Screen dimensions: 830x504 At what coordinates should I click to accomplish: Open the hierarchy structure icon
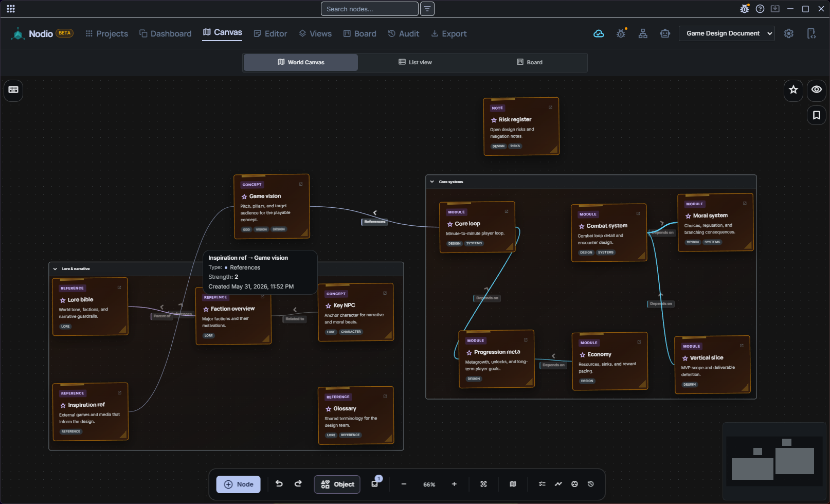(x=643, y=33)
